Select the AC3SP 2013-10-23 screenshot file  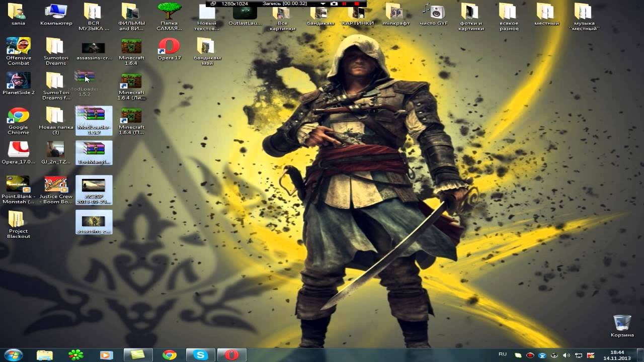94,190
